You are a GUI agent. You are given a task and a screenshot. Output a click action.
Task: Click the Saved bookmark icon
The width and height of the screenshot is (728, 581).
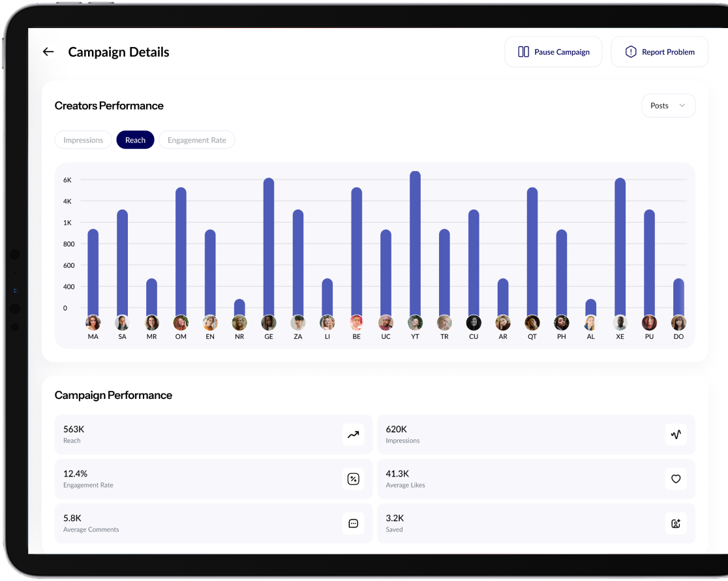coord(676,524)
